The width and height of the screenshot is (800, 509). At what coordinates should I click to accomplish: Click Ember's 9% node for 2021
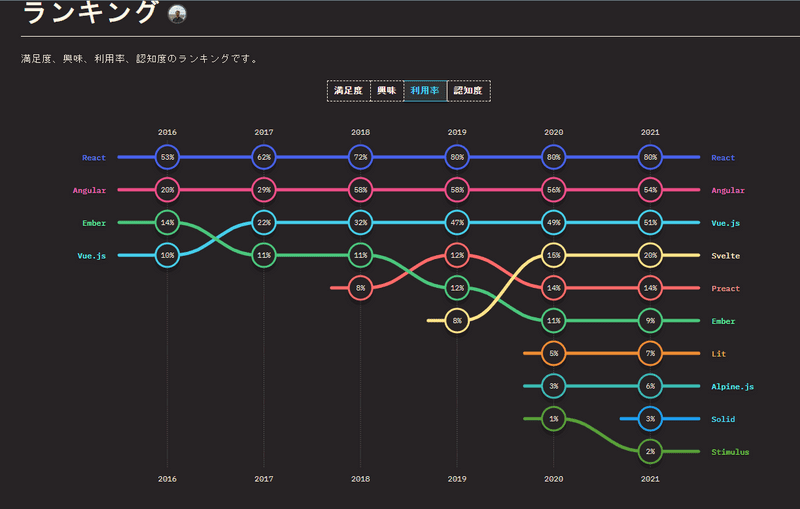point(650,320)
